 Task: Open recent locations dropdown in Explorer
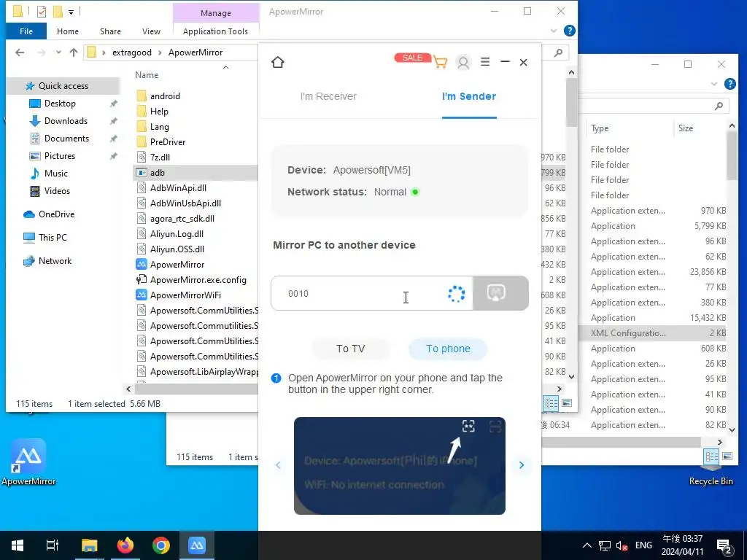click(58, 52)
